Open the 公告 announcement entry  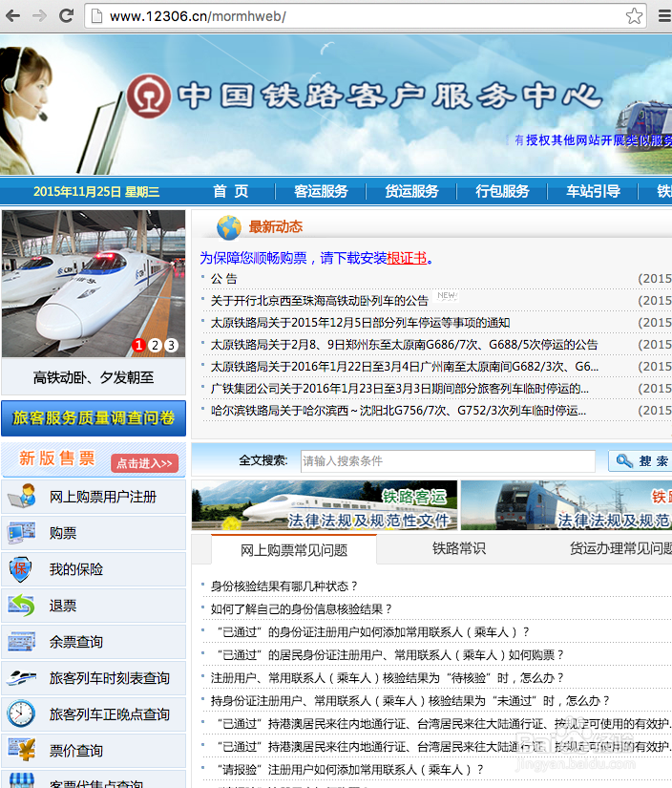[x=224, y=278]
